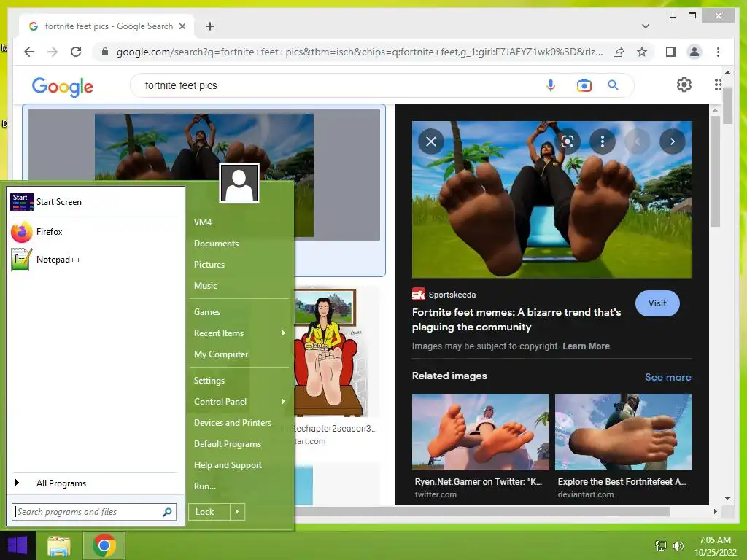Click the start menu user picture
The width and height of the screenshot is (747, 560).
click(x=239, y=183)
